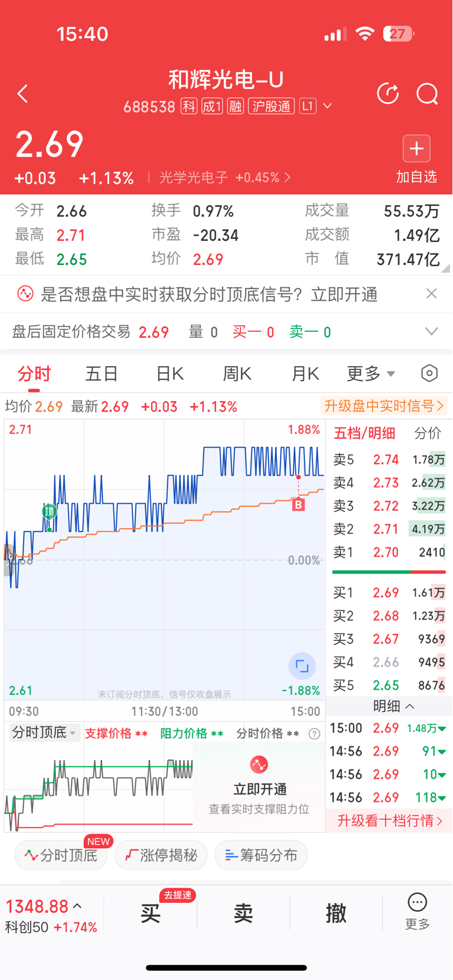Select 卖3 price 2.72 row
The image size is (453, 980).
389,506
